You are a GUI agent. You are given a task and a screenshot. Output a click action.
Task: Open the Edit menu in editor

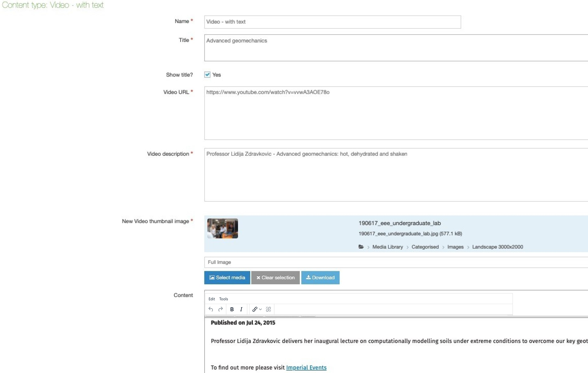[x=212, y=299]
